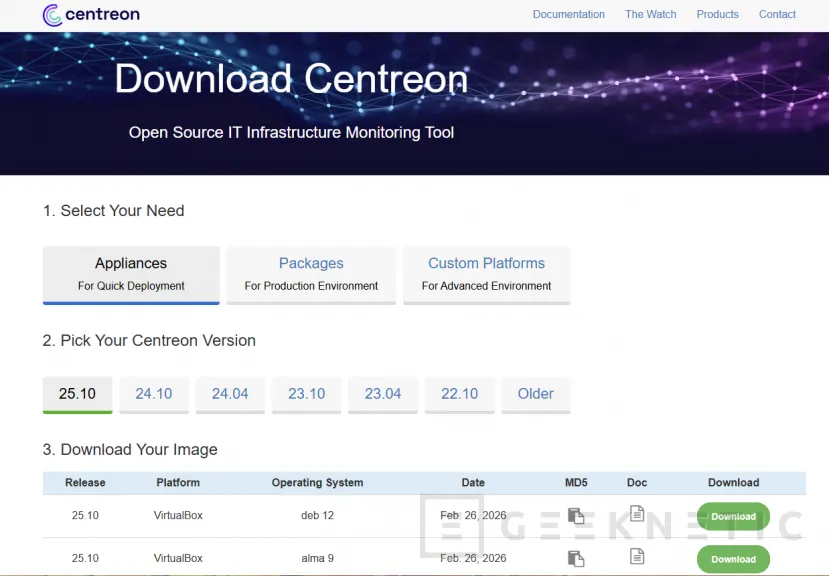Copy the MD5 checksum for deb 12
This screenshot has width=829, height=576.
[x=576, y=515]
